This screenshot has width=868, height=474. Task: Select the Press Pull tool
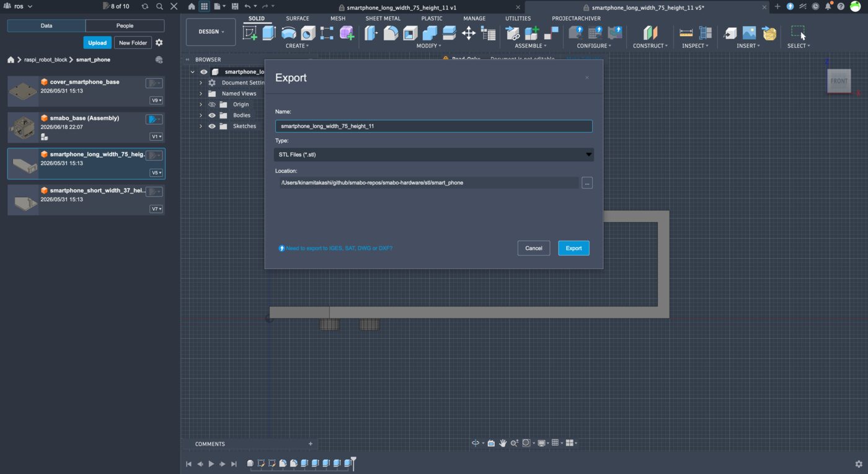[x=371, y=33]
